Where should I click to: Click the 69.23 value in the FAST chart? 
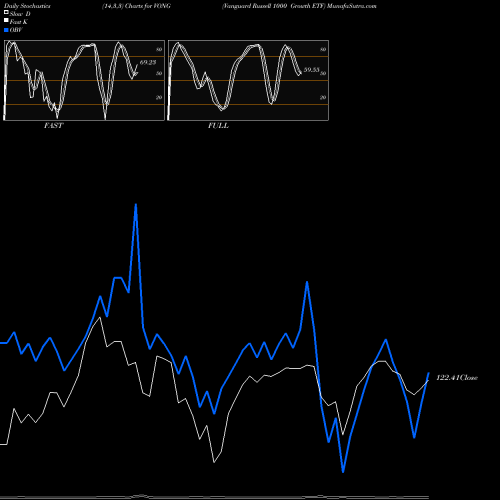tap(148, 62)
